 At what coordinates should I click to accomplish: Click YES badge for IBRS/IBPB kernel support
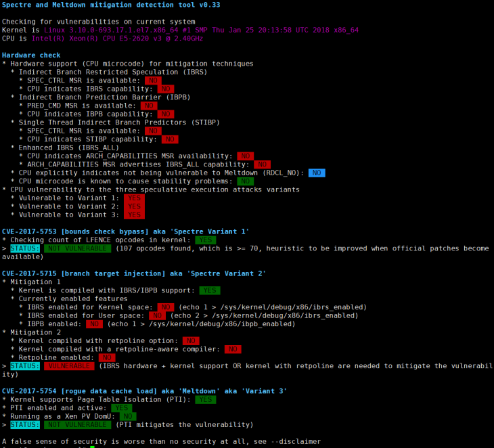coord(209,290)
